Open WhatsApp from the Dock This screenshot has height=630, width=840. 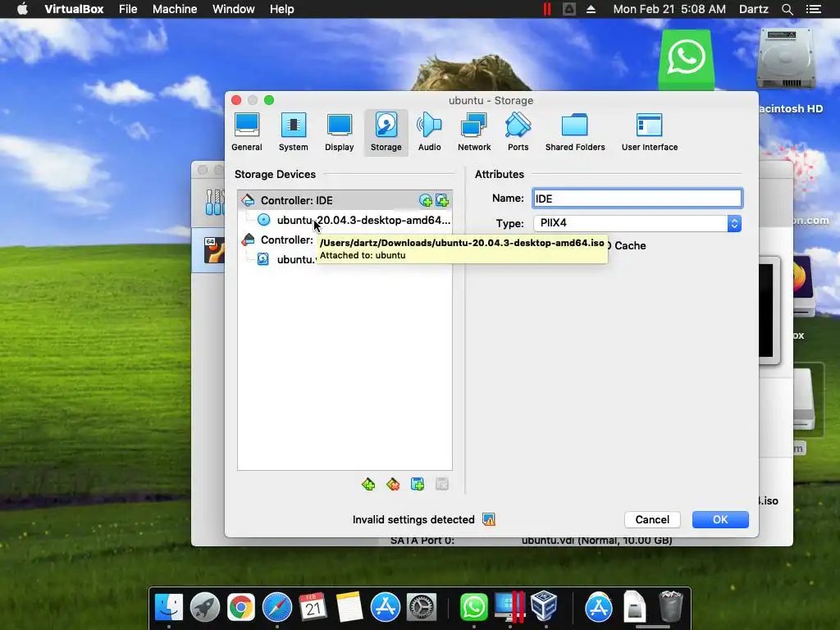473,608
